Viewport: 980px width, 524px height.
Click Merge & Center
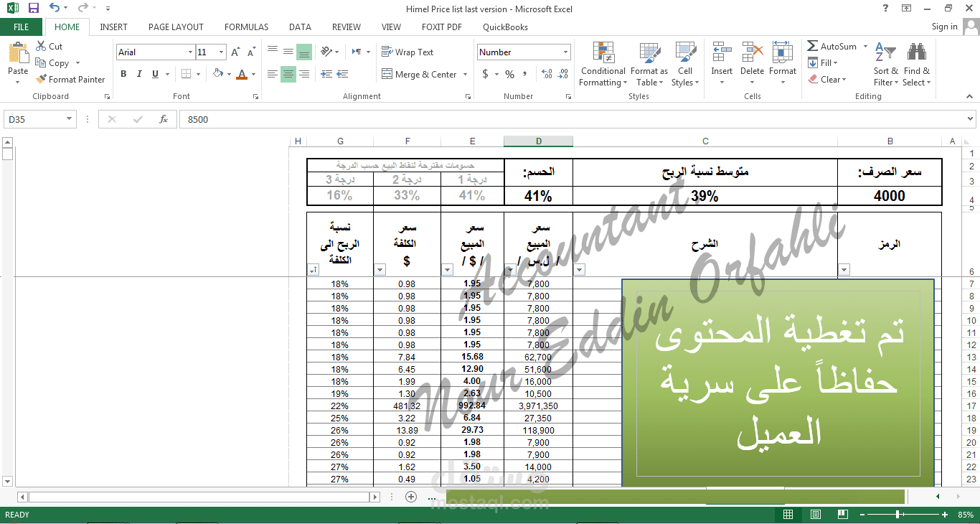click(x=420, y=74)
